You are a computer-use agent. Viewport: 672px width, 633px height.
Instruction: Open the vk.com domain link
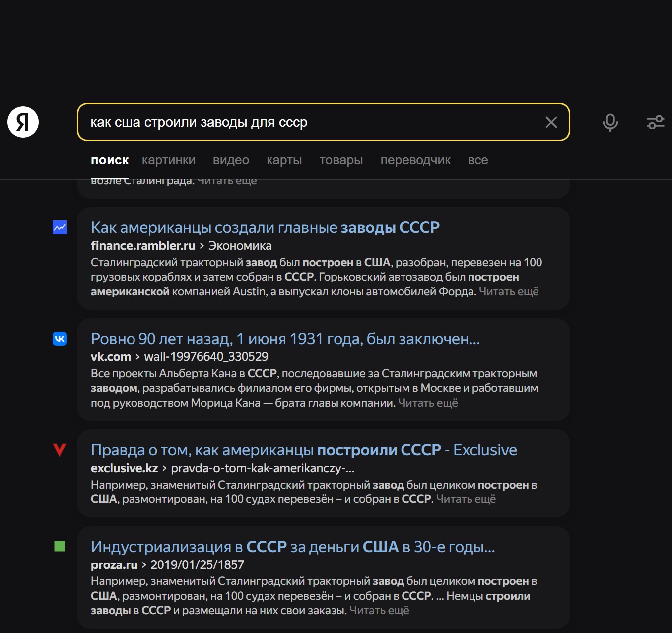coord(111,357)
